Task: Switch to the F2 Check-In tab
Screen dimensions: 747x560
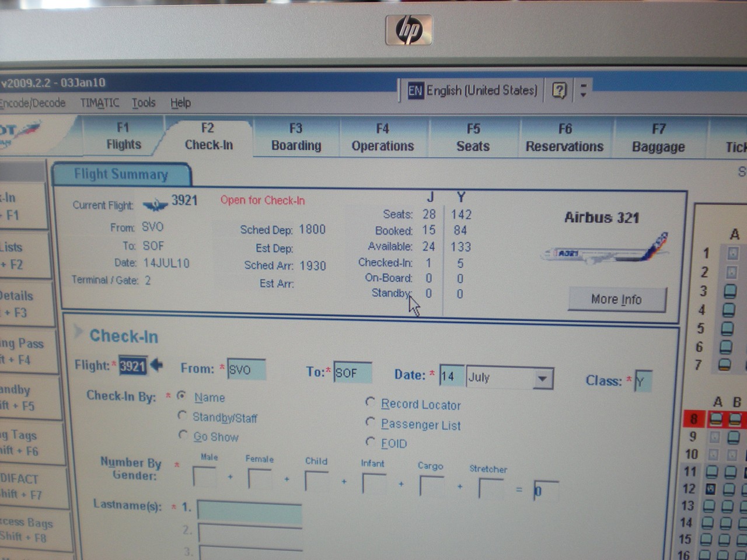Action: [x=208, y=136]
